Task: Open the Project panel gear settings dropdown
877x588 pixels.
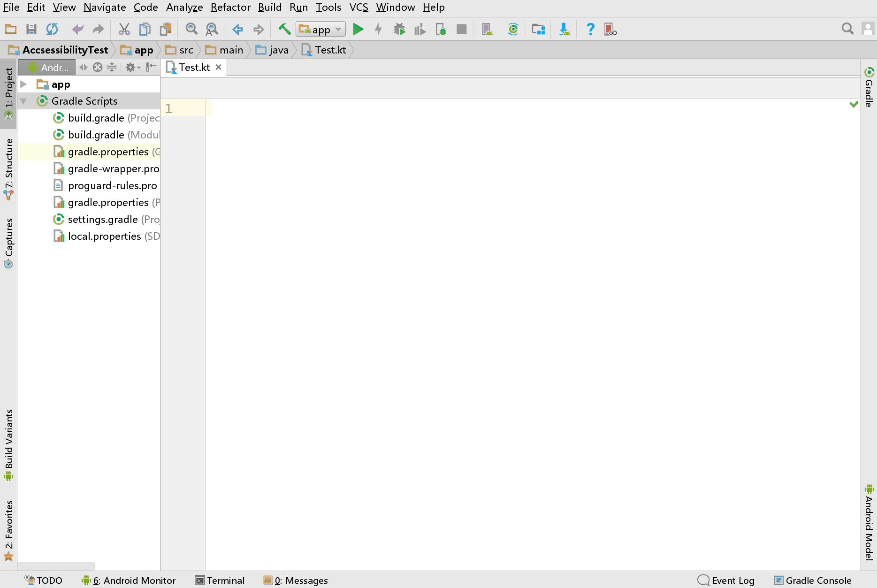Action: coord(133,68)
